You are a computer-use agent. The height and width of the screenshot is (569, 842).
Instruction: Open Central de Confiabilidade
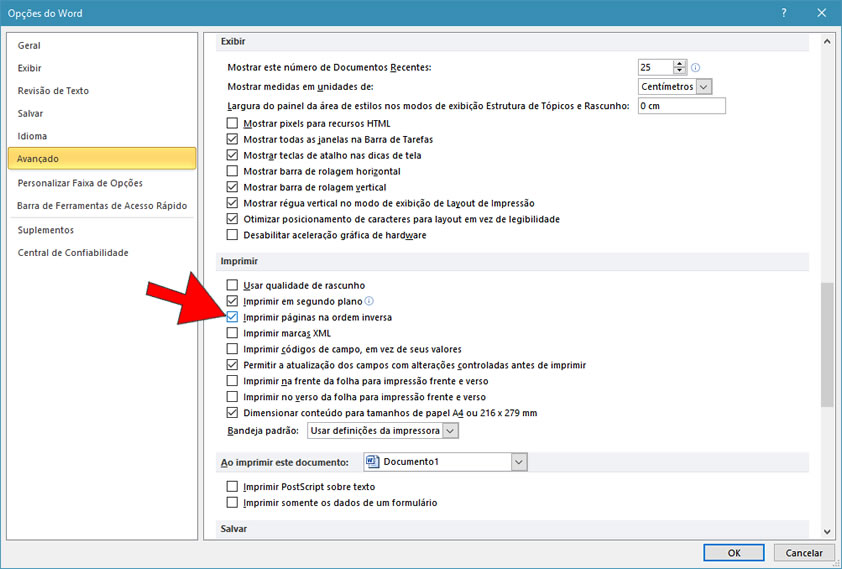[x=102, y=252]
